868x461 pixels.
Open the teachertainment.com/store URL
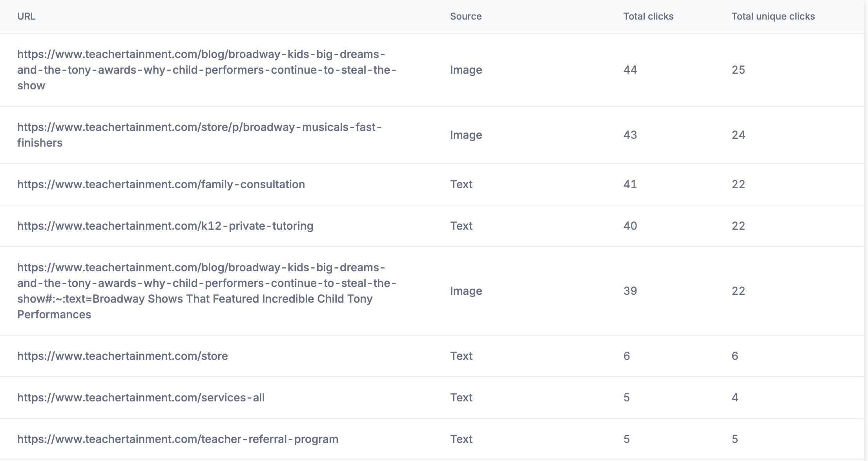click(122, 356)
